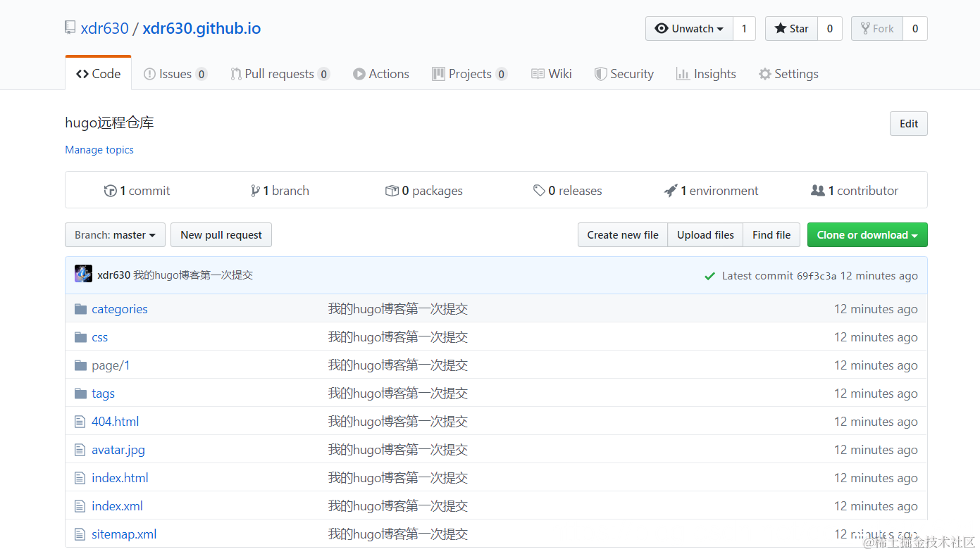Open the page/1 folder
The image size is (980, 554).
[x=111, y=365]
